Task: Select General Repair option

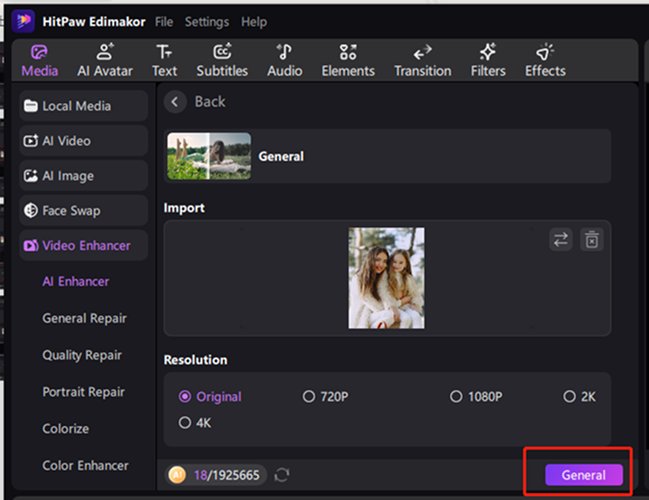Action: [x=84, y=318]
